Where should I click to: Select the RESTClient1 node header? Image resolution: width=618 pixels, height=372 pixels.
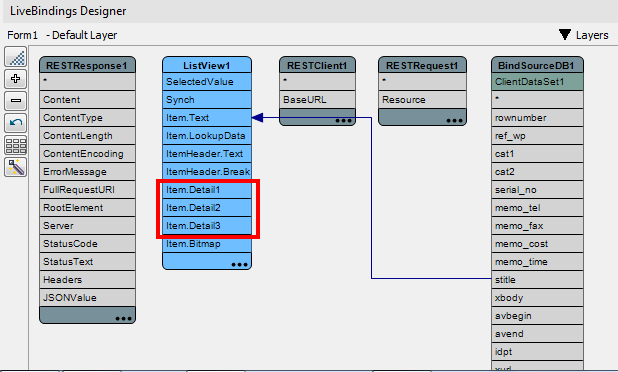317,65
